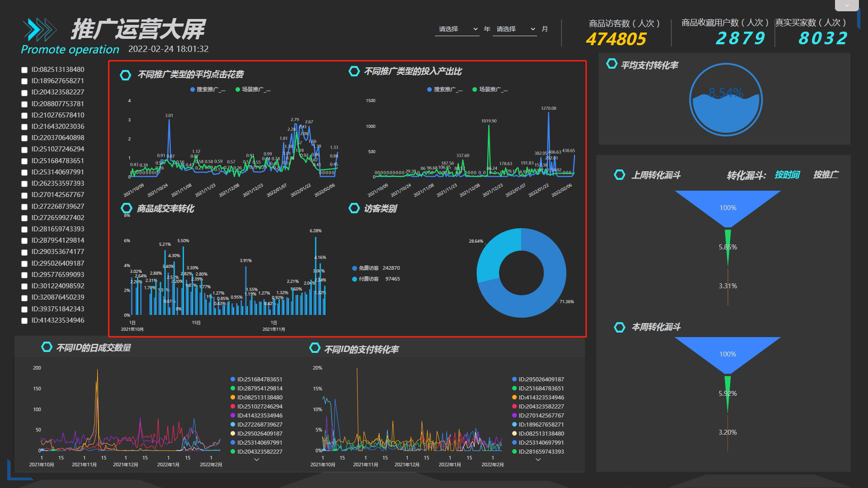Toggle ID:082513138480 legend in daily transactions chart

(x=256, y=398)
